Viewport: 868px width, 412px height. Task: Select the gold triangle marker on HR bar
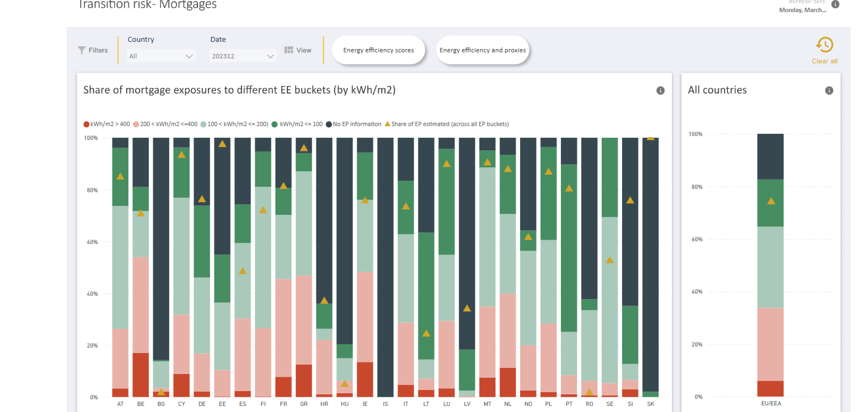pyautogui.click(x=324, y=300)
